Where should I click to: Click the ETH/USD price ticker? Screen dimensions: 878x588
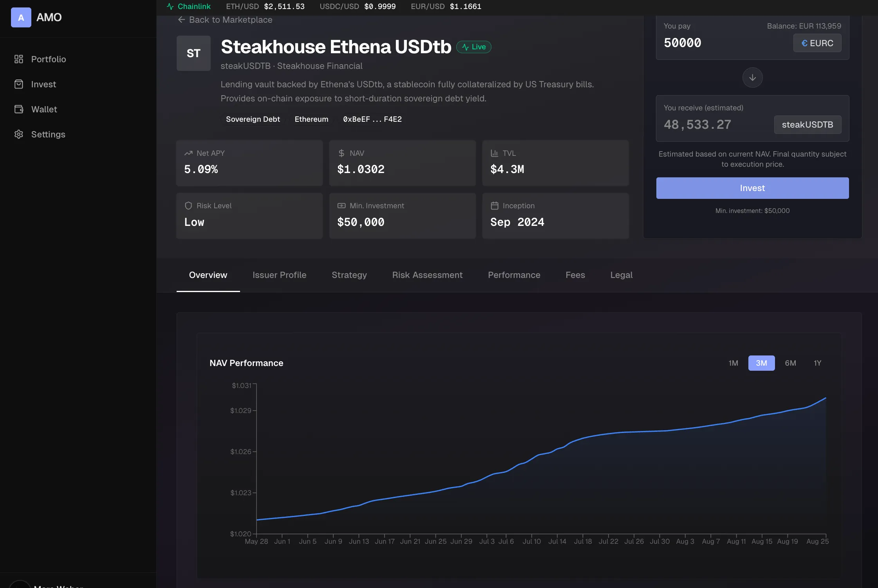point(265,6)
